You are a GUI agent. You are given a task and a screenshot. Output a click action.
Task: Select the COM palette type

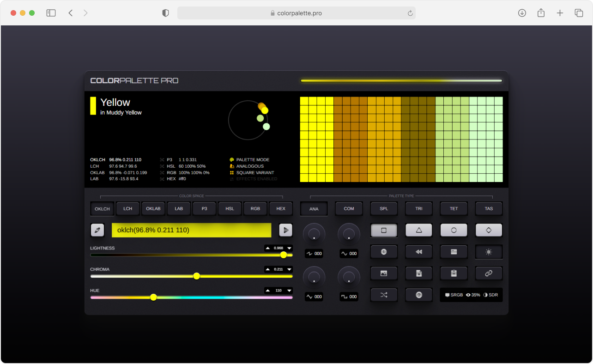(x=349, y=209)
